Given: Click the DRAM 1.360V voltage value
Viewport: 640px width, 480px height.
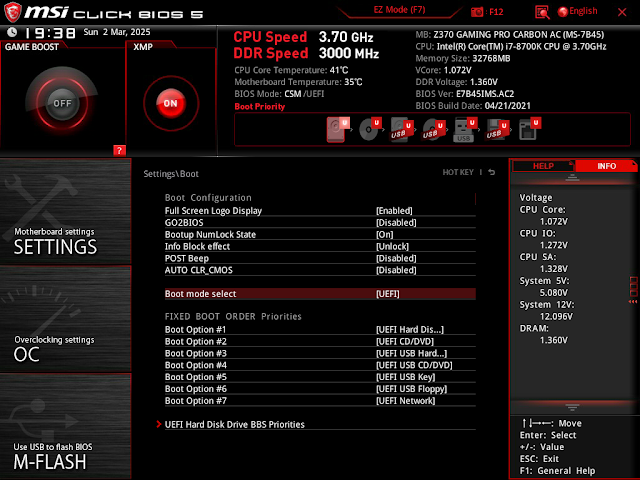Looking at the screenshot, I should tap(553, 340).
